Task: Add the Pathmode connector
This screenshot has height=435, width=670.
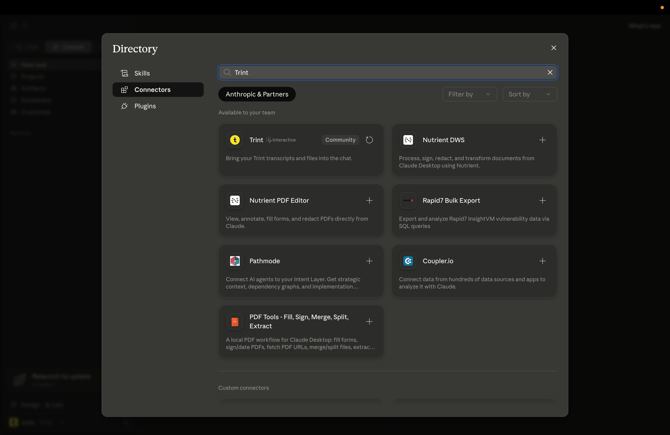Action: coord(369,261)
